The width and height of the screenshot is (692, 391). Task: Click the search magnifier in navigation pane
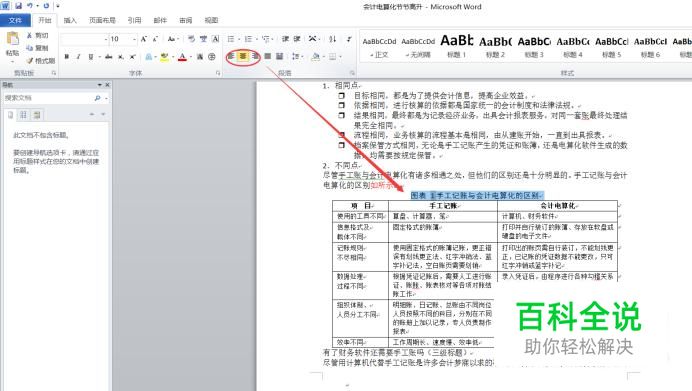[97, 98]
